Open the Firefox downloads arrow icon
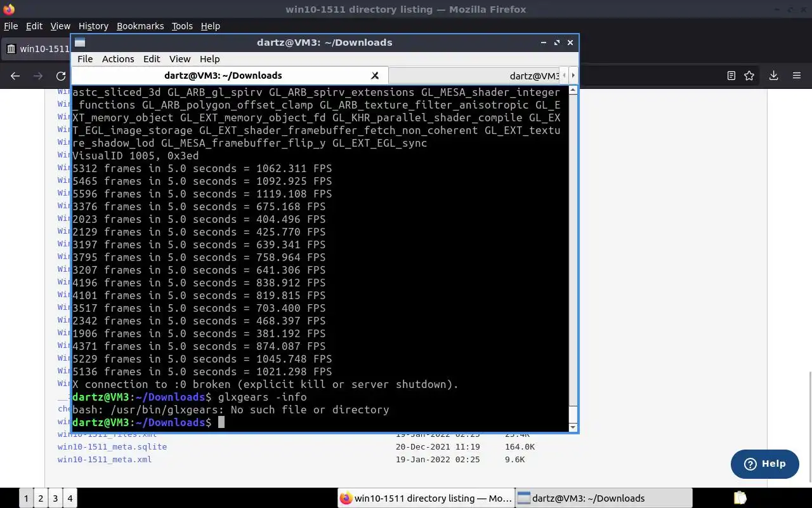This screenshot has width=812, height=508. (773, 76)
